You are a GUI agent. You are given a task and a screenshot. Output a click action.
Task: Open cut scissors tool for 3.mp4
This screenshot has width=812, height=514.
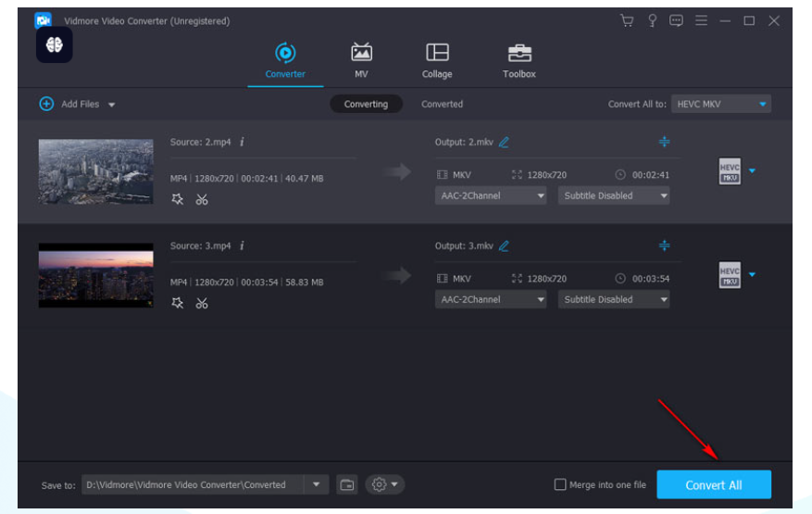pos(202,303)
